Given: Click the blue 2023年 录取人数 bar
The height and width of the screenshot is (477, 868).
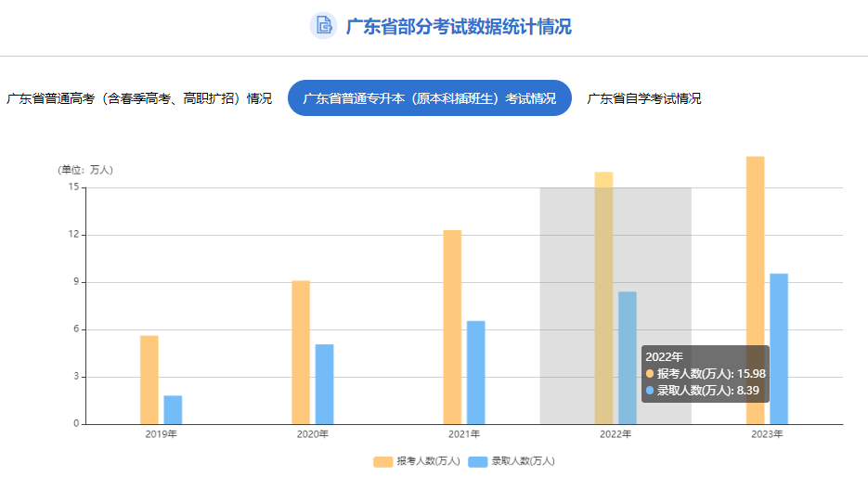Looking at the screenshot, I should click(778, 348).
